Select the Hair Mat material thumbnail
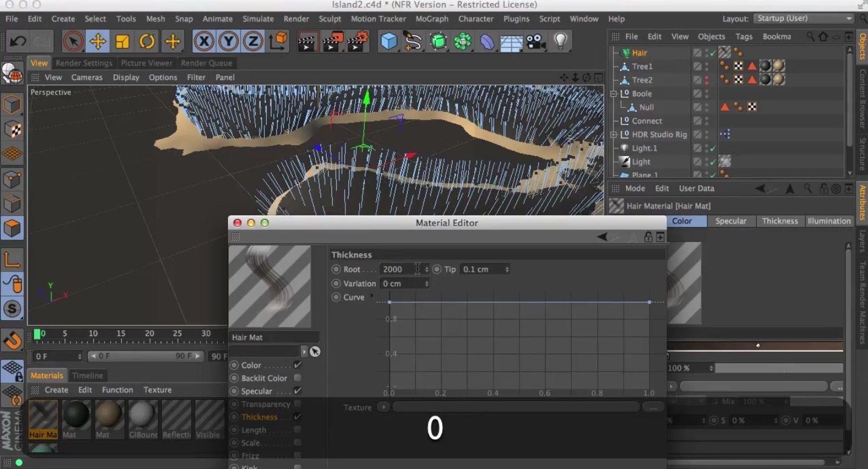868x469 pixels. click(x=43, y=419)
